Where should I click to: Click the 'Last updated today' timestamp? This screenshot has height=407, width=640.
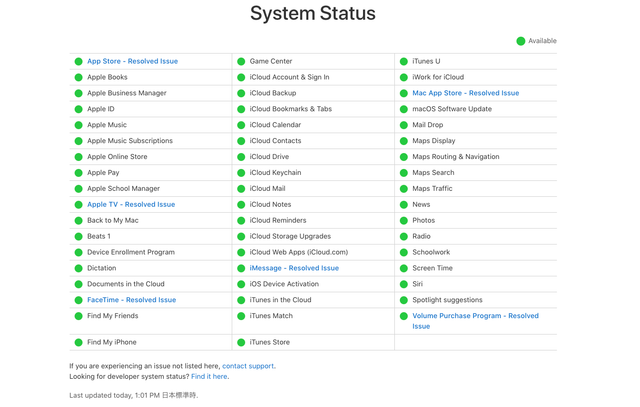click(x=134, y=396)
